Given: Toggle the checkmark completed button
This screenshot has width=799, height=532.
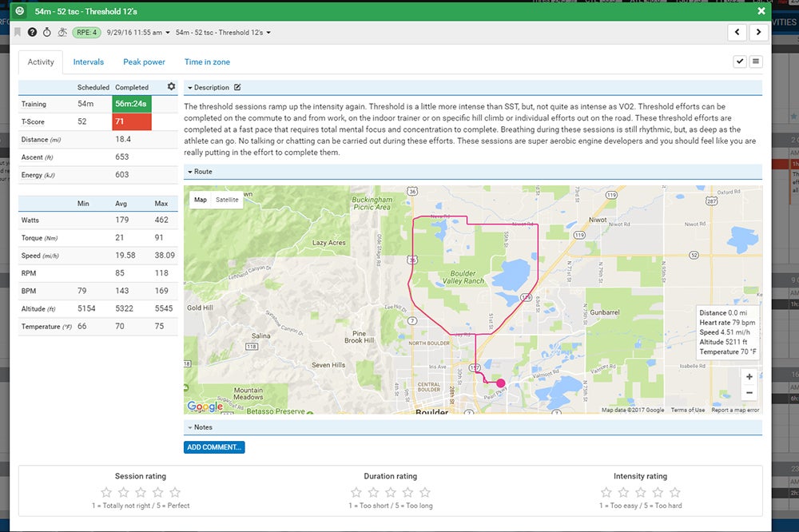Looking at the screenshot, I should [x=740, y=62].
